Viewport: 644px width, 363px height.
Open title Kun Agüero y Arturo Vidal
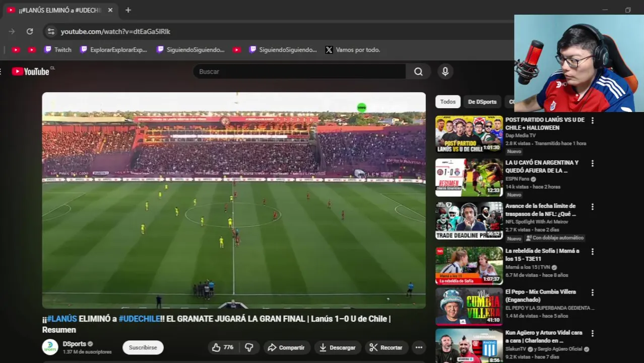pos(544,336)
